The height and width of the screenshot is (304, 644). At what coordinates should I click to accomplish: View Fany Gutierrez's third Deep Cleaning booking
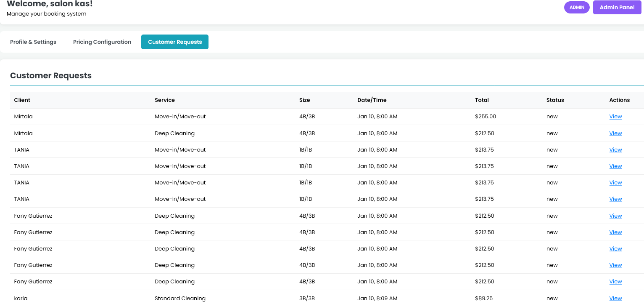tap(615, 248)
